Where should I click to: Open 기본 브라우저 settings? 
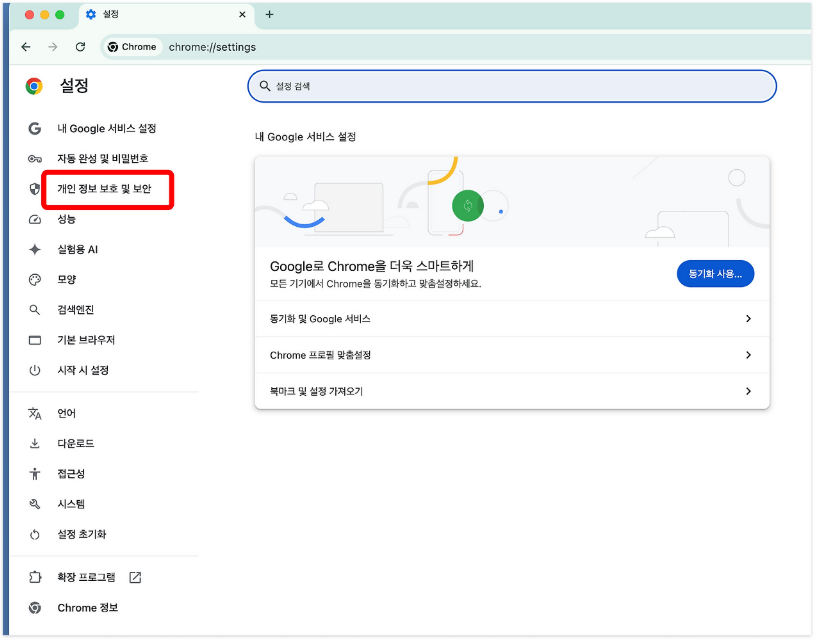[86, 341]
